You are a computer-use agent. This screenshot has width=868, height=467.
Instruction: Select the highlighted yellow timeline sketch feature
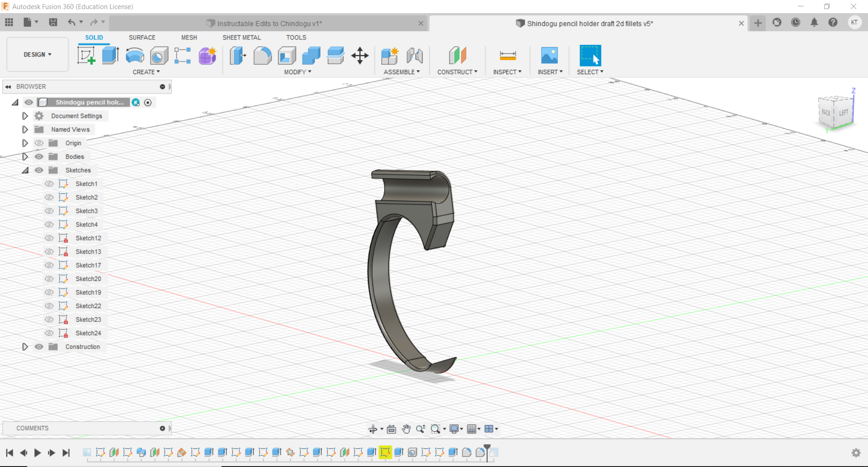tap(385, 452)
